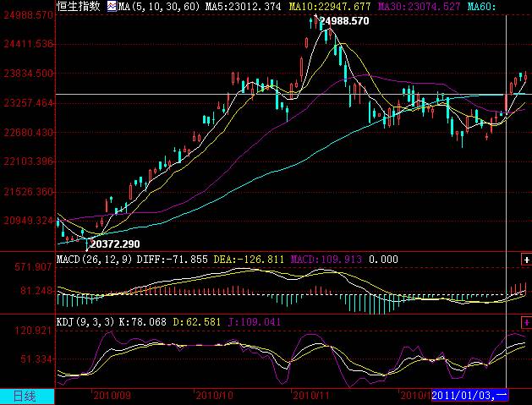The width and height of the screenshot is (532, 405).
Task: Click the 恒生指数 index title
Action: [79, 6]
